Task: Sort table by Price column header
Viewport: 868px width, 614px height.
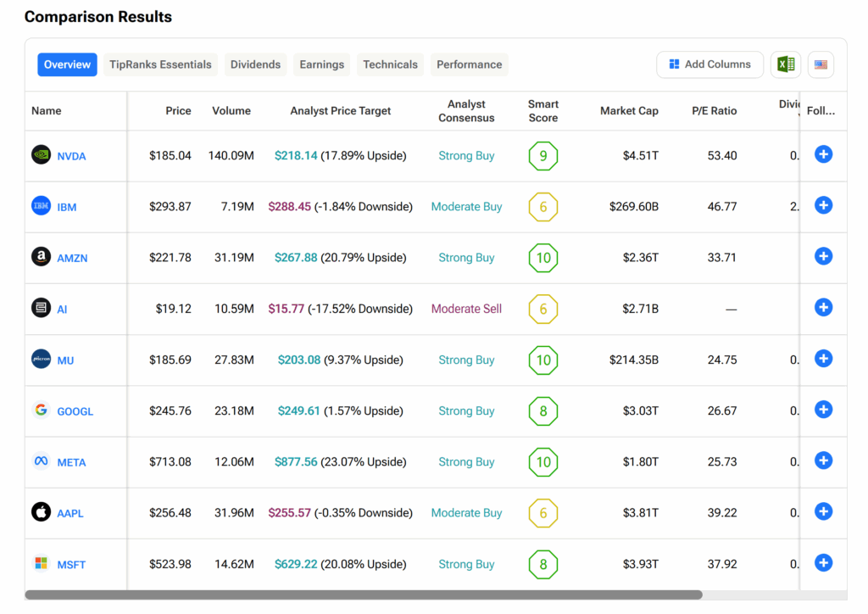Action: pyautogui.click(x=178, y=111)
